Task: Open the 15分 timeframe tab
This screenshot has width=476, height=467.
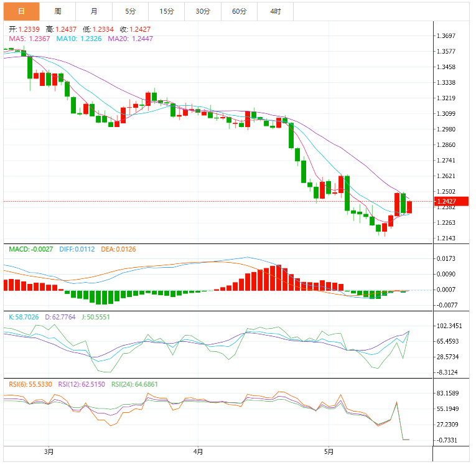Action: pos(167,12)
